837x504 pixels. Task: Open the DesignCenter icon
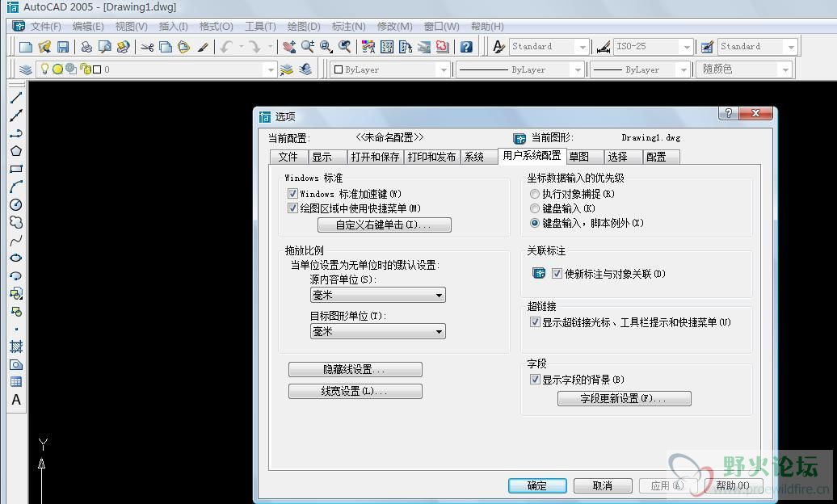(387, 47)
